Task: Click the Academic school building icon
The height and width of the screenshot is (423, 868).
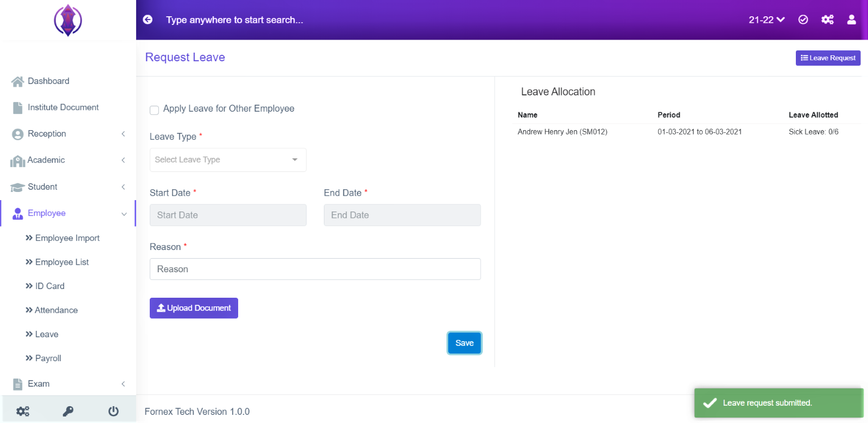Action: pyautogui.click(x=17, y=161)
